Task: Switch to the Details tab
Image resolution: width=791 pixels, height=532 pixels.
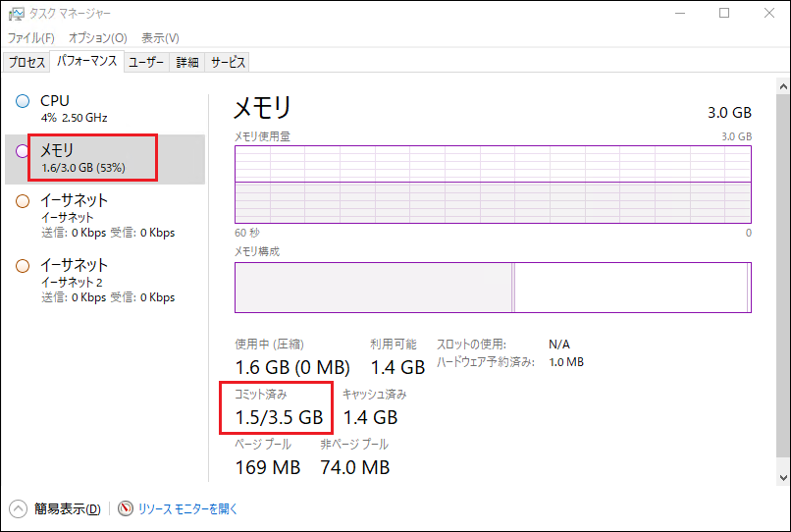Action: [187, 62]
